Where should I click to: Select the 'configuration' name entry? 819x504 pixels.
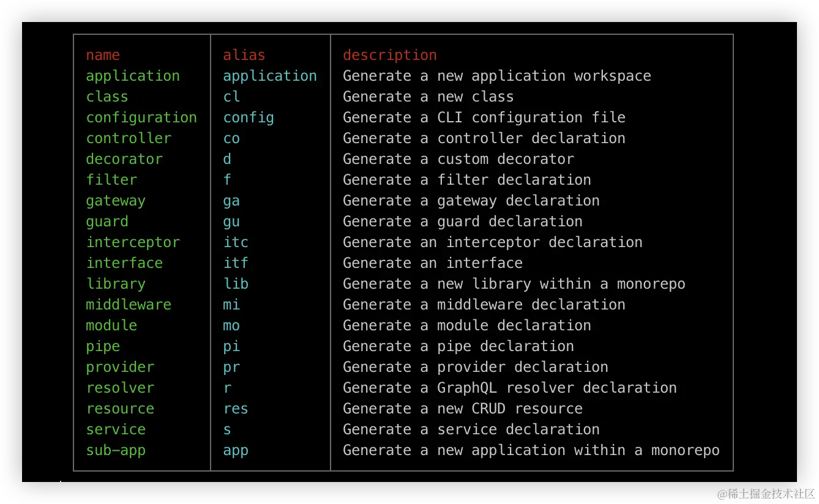[141, 117]
